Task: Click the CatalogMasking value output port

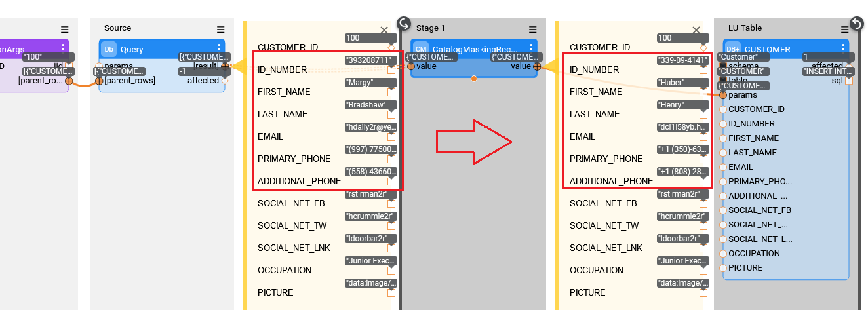Action: pos(537,66)
